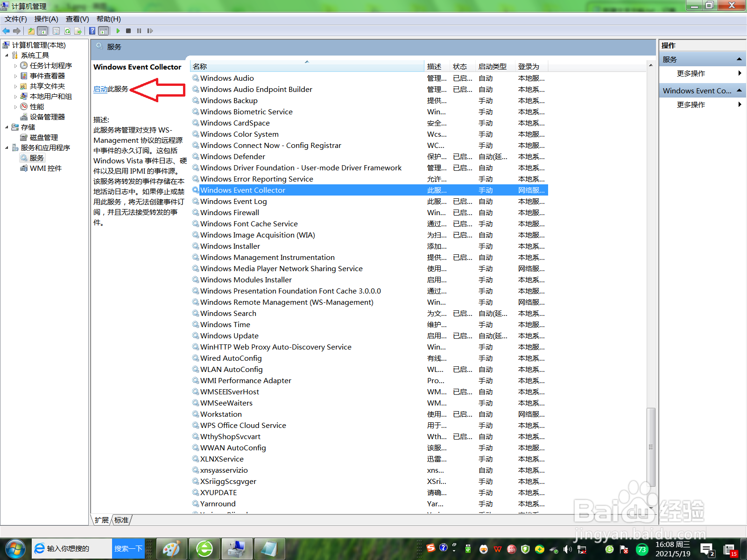Expand the 本地用户和组 tree node
This screenshot has width=747, height=560.
[16, 97]
